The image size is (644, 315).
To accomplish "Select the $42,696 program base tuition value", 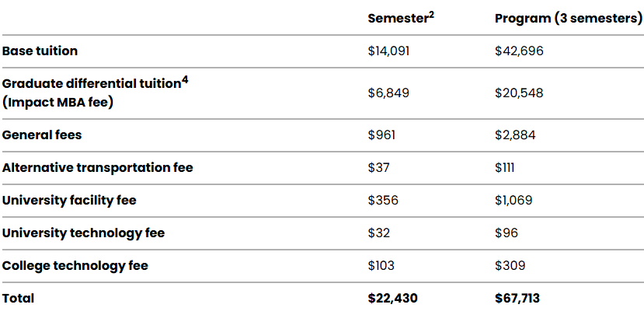I will click(519, 51).
